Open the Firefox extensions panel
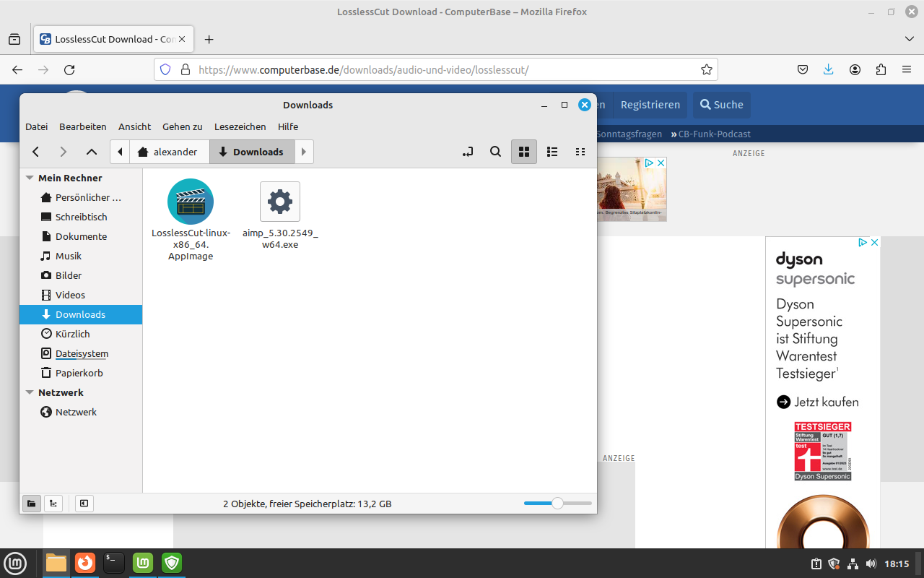The height and width of the screenshot is (578, 924). click(x=881, y=69)
